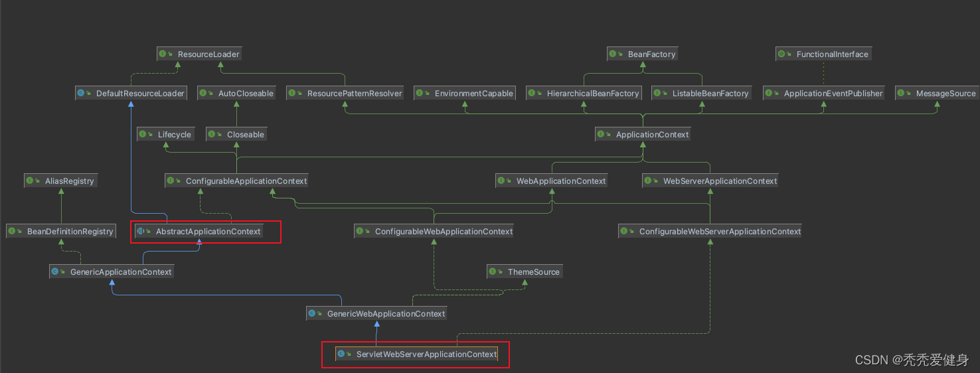Click the interface icon beside MessageSource
This screenshot has width=980, height=373.
click(x=902, y=94)
